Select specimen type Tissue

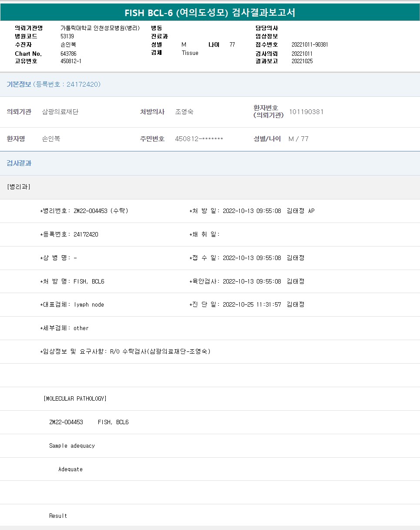click(190, 53)
